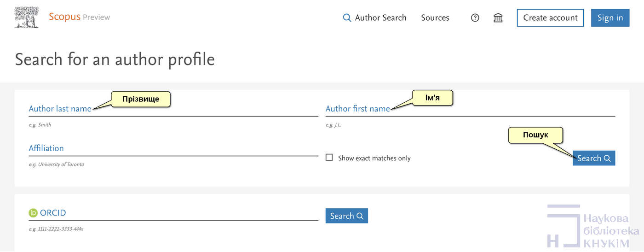Go to Sources in top navigation
This screenshot has width=644, height=252.
pyautogui.click(x=435, y=18)
